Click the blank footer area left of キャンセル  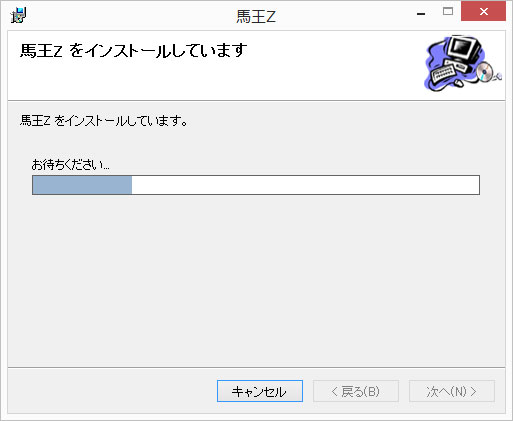click(x=112, y=391)
